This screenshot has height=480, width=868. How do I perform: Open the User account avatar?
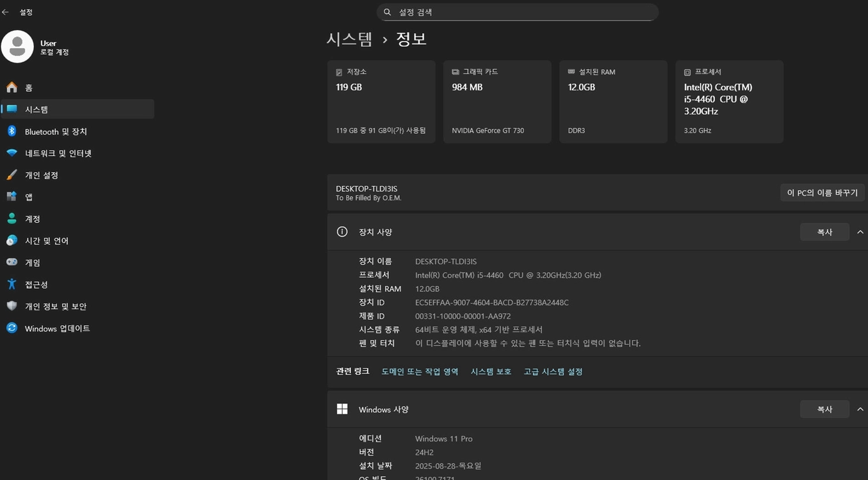pyautogui.click(x=17, y=47)
